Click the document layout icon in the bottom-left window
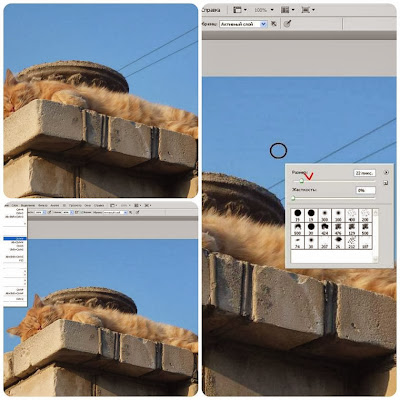 click(x=112, y=205)
